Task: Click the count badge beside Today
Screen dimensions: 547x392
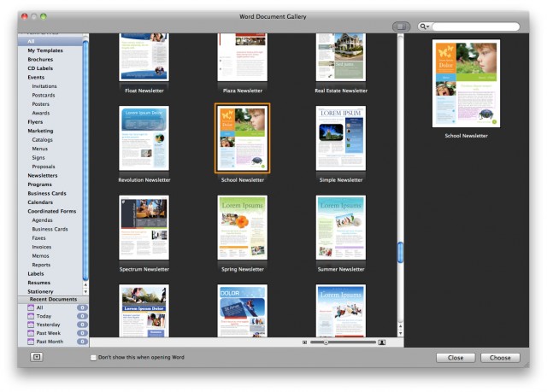Action: pos(82,316)
